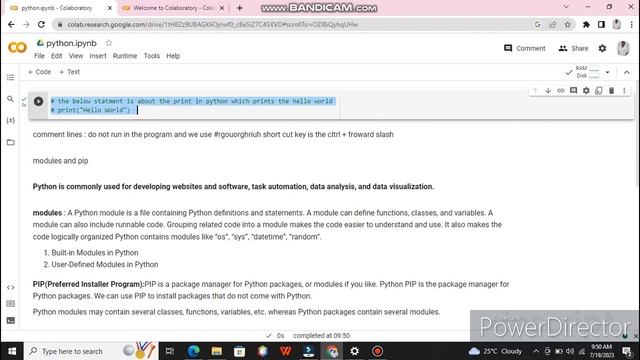Image resolution: width=640 pixels, height=360 pixels.
Task: Open Windows Settings gear in taskbar
Action: pos(354,351)
